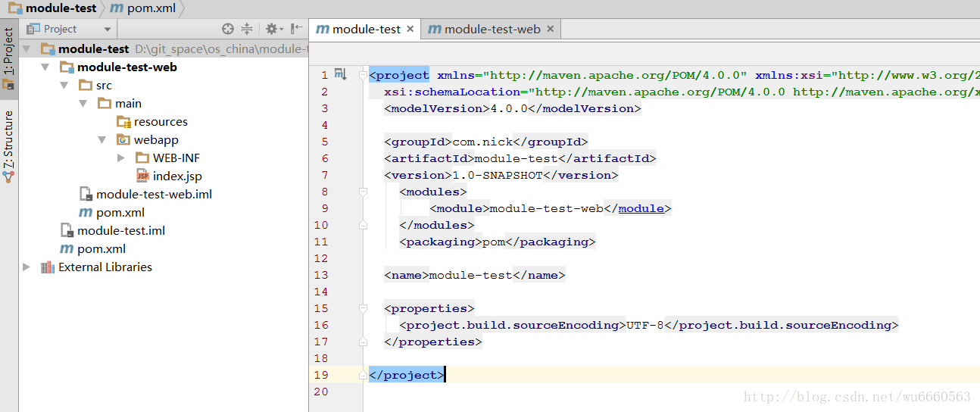Close the module-test editor tab
The height and width of the screenshot is (412, 980).
[410, 29]
